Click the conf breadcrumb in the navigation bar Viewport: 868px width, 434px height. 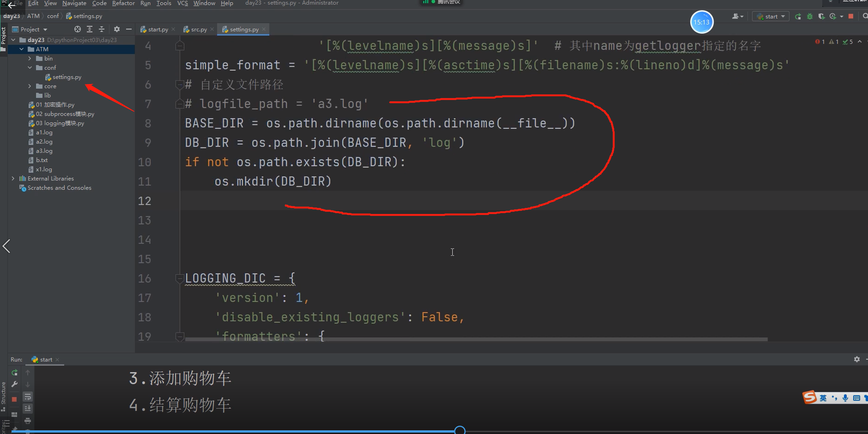click(53, 16)
